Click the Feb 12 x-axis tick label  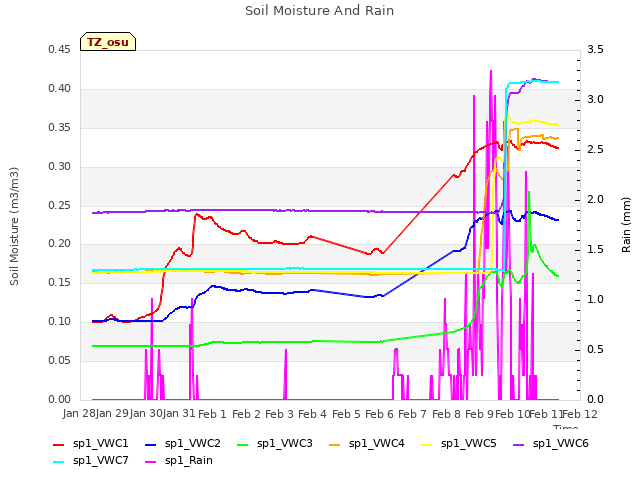coord(580,414)
